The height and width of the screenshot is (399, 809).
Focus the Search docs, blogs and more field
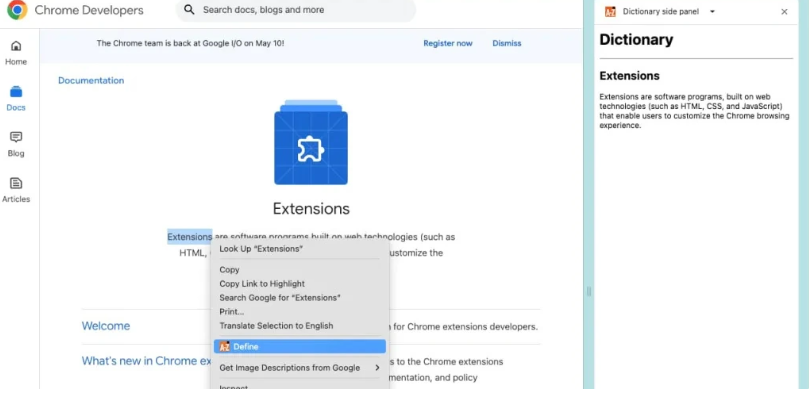[296, 10]
